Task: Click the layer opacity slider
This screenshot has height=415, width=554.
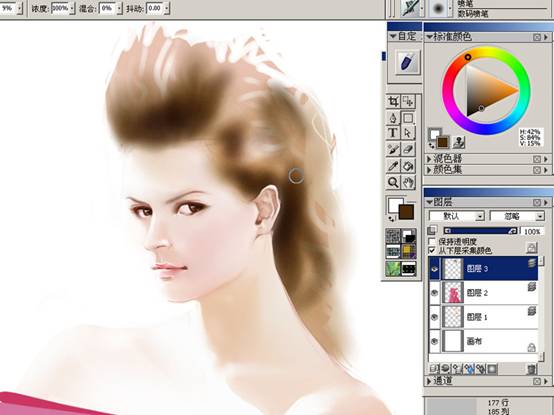Action: point(480,231)
